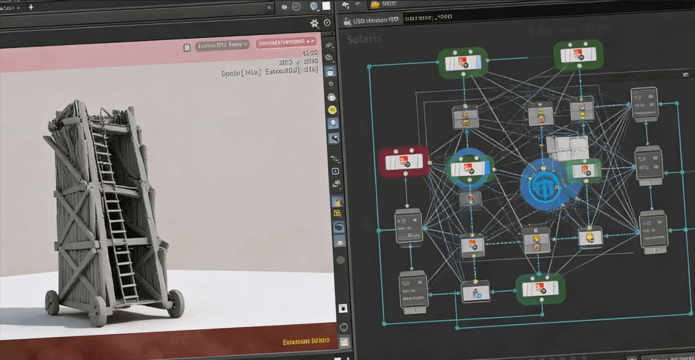The width and height of the screenshot is (695, 360).
Task: Select the USD network tab
Action: tap(370, 20)
